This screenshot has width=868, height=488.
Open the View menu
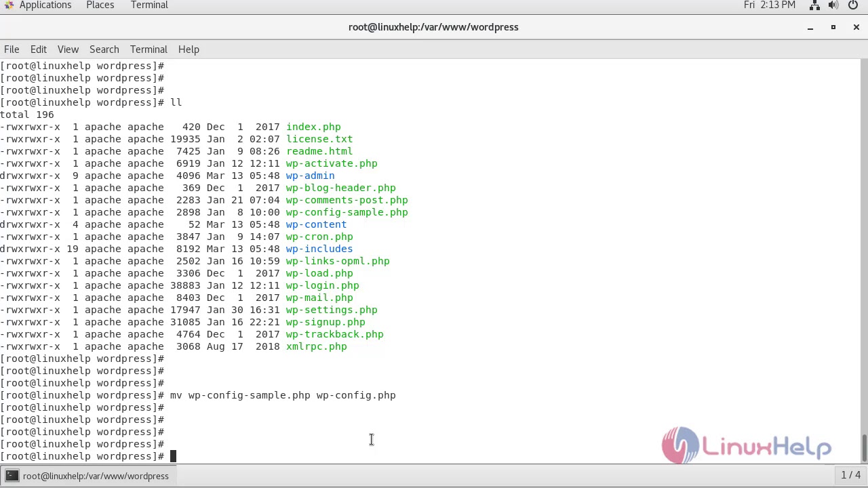pos(68,49)
